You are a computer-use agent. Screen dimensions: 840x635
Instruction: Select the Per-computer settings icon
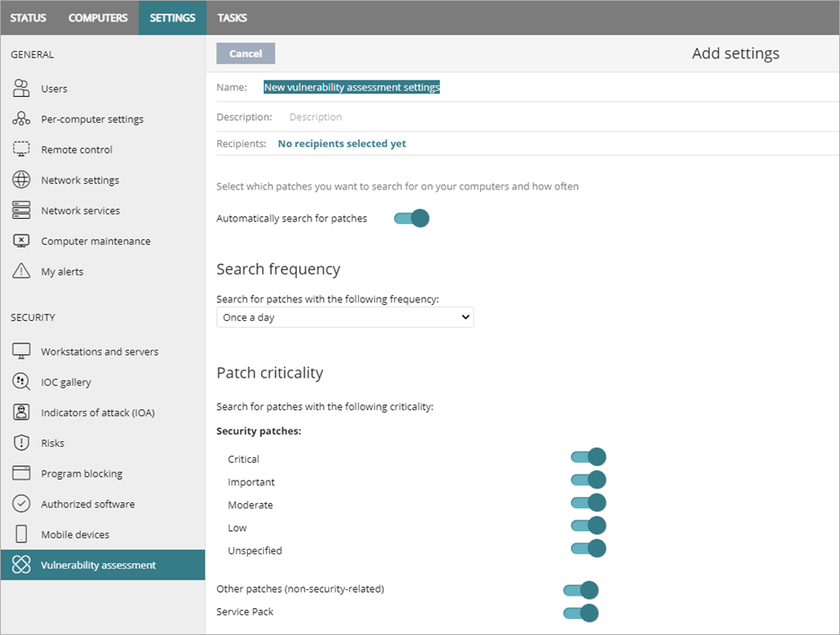click(20, 118)
